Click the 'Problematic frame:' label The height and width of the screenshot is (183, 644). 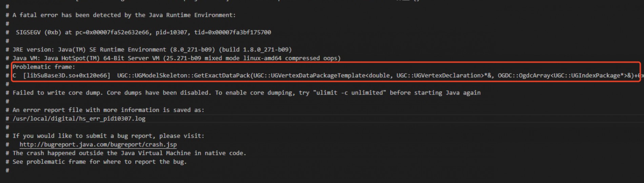coord(44,67)
